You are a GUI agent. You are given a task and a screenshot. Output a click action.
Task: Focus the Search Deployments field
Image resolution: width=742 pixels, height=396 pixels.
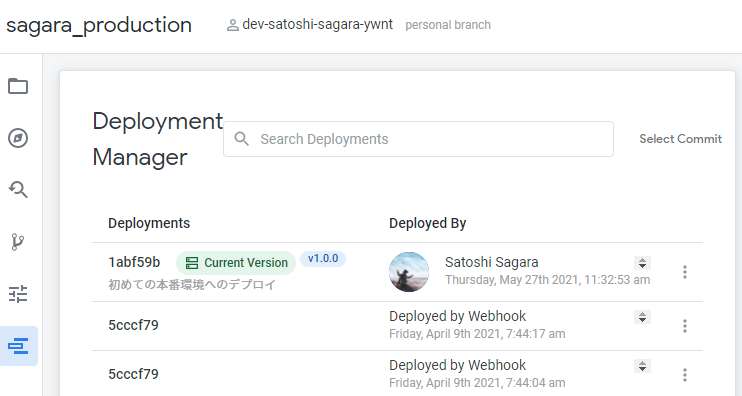418,139
